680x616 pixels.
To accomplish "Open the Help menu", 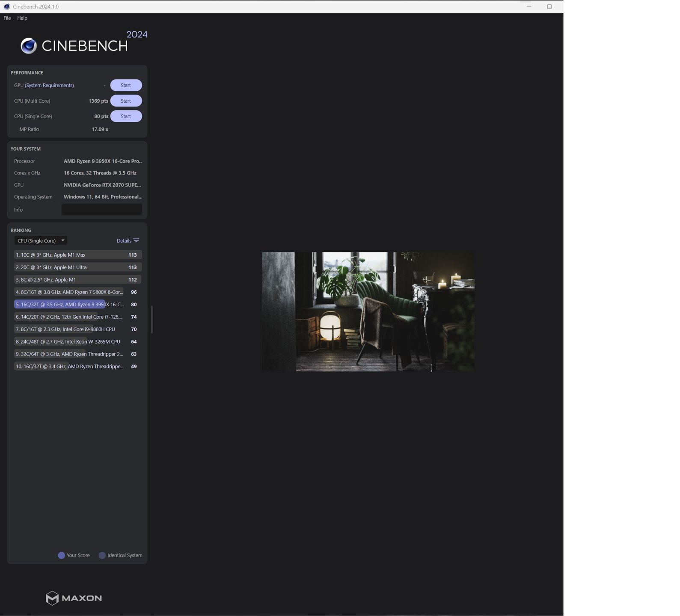I will click(x=22, y=18).
